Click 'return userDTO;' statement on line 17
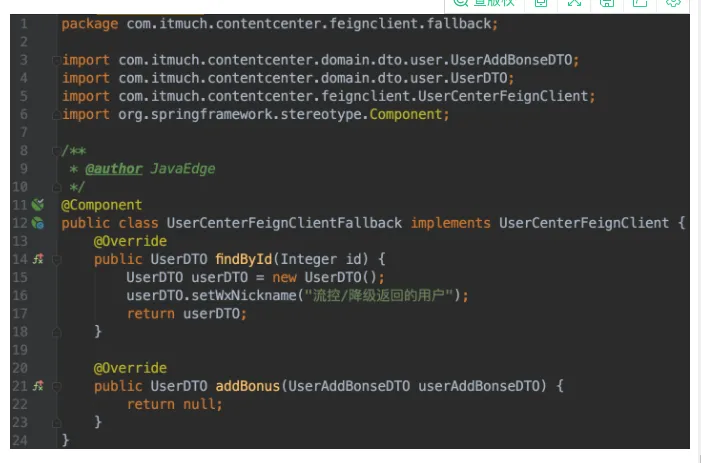701x463 pixels. click(186, 314)
